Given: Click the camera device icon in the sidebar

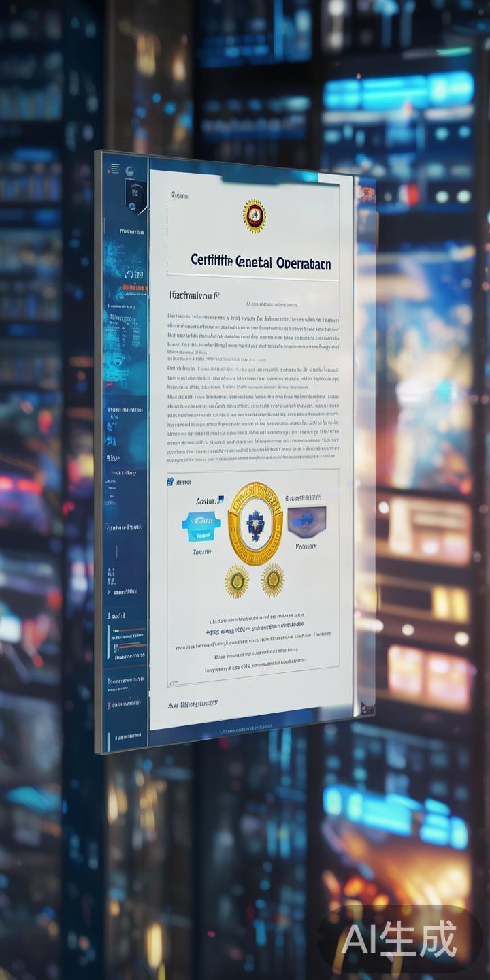Looking at the screenshot, I should pyautogui.click(x=134, y=193).
